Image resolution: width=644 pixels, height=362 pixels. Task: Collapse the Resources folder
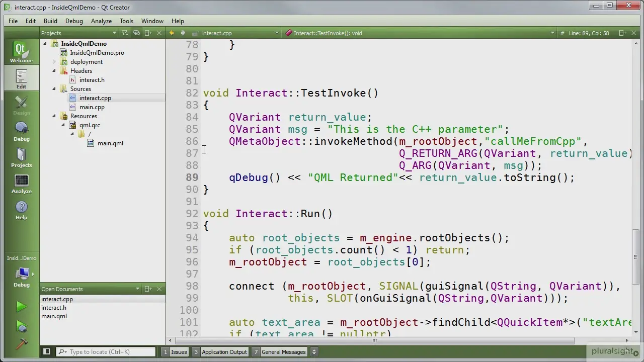point(54,116)
